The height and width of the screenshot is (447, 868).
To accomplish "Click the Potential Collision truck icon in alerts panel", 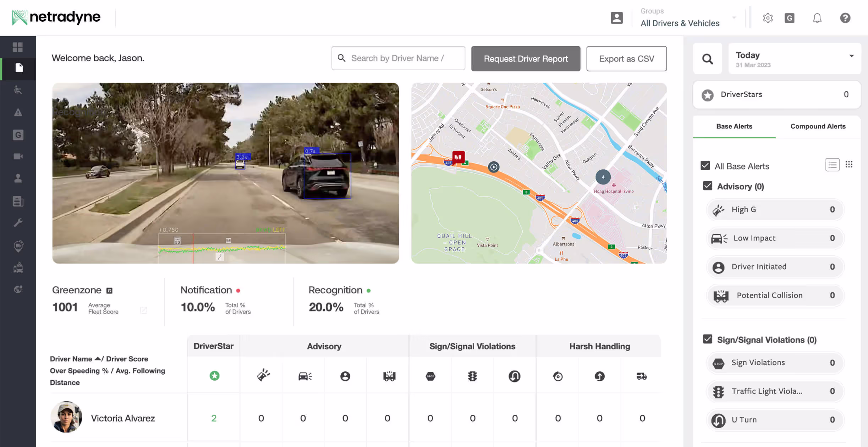I will click(x=720, y=296).
